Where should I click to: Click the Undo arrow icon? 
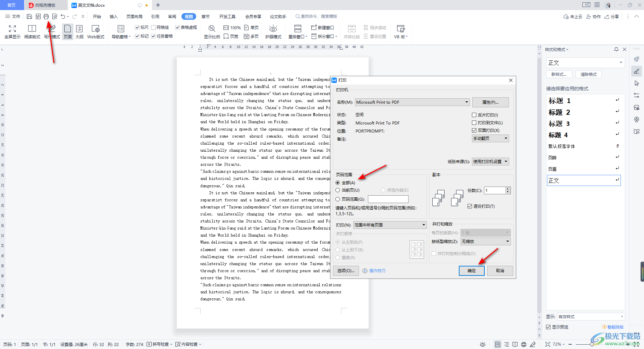[63, 16]
